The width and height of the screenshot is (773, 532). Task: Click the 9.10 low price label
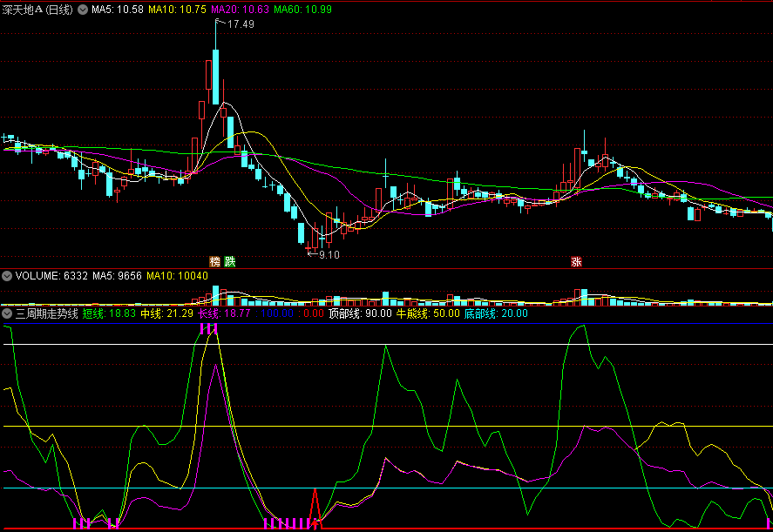[x=329, y=254]
